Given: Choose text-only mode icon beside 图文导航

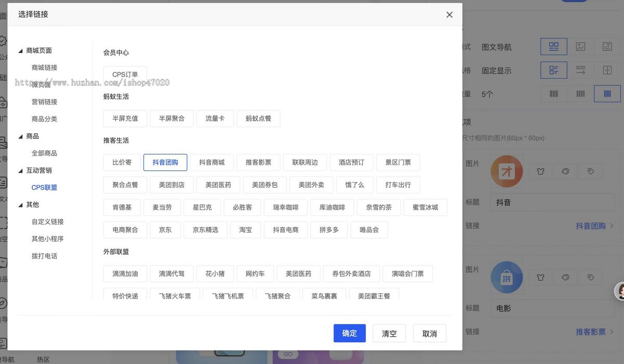Looking at the screenshot, I should point(607,47).
